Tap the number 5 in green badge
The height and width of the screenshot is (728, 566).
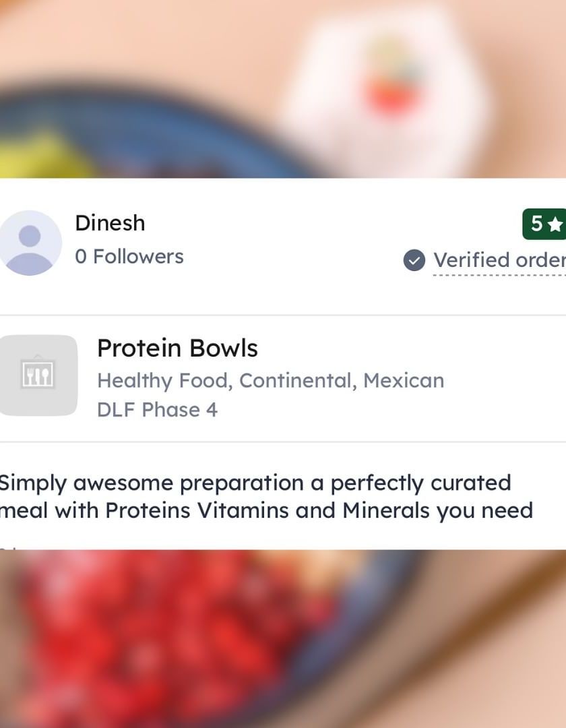[536, 224]
